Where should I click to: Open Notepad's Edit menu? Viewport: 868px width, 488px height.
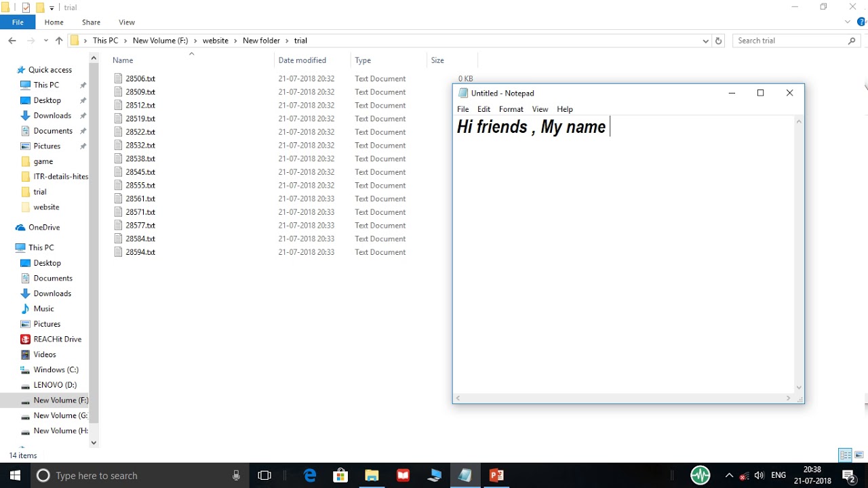(484, 109)
